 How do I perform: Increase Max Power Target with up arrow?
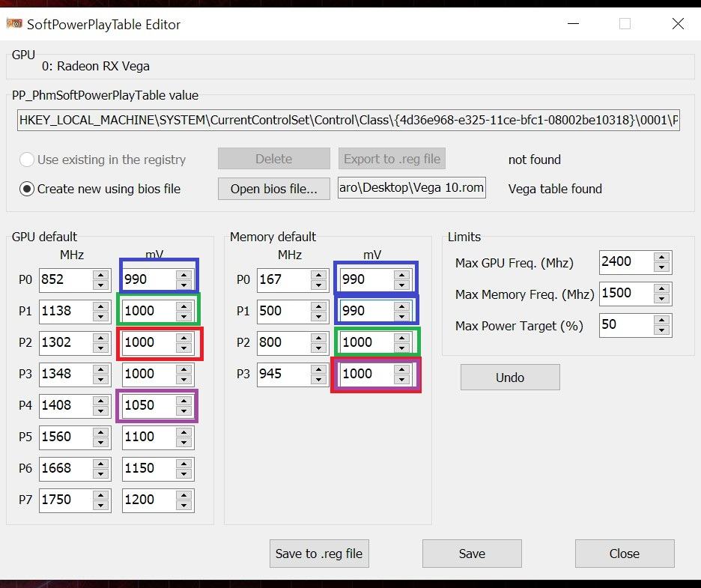[661, 320]
